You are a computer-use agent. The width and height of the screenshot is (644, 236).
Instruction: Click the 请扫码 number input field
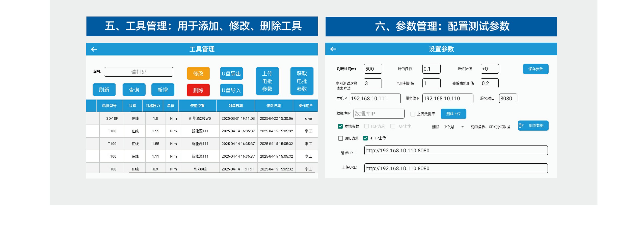(x=139, y=72)
